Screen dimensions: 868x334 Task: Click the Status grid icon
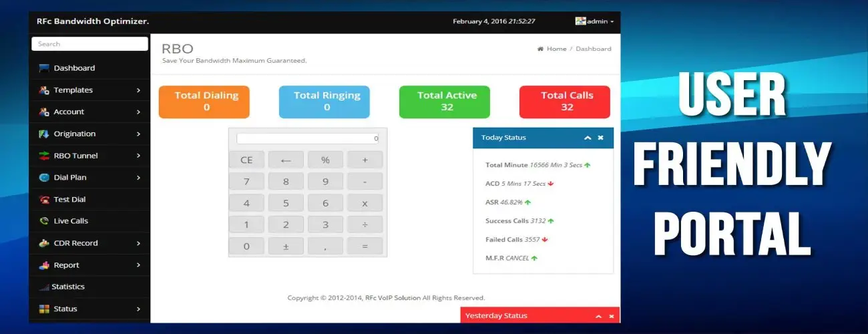[x=44, y=309]
